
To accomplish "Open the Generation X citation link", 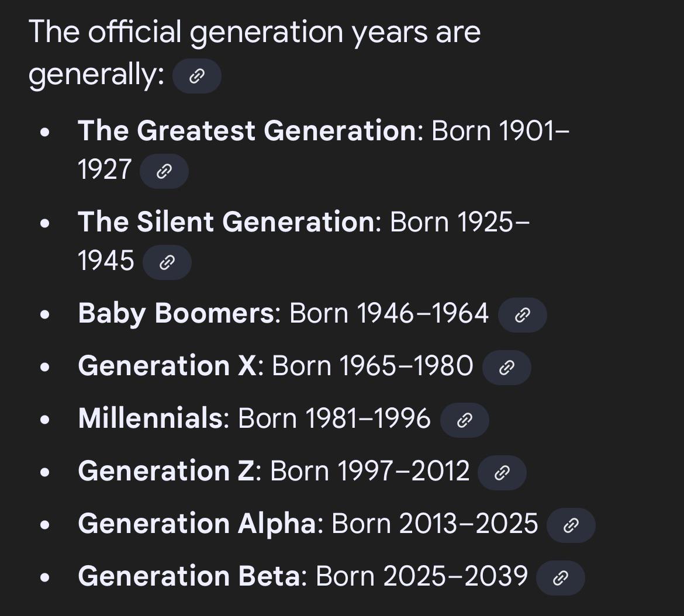I will tap(507, 367).
